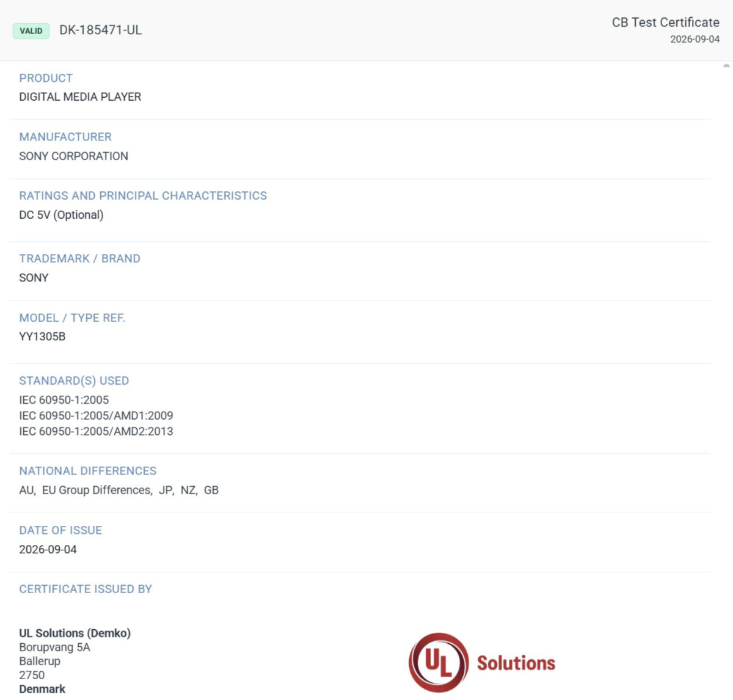Select issue date 2026-09-04 value
This screenshot has height=700, width=733.
point(48,549)
